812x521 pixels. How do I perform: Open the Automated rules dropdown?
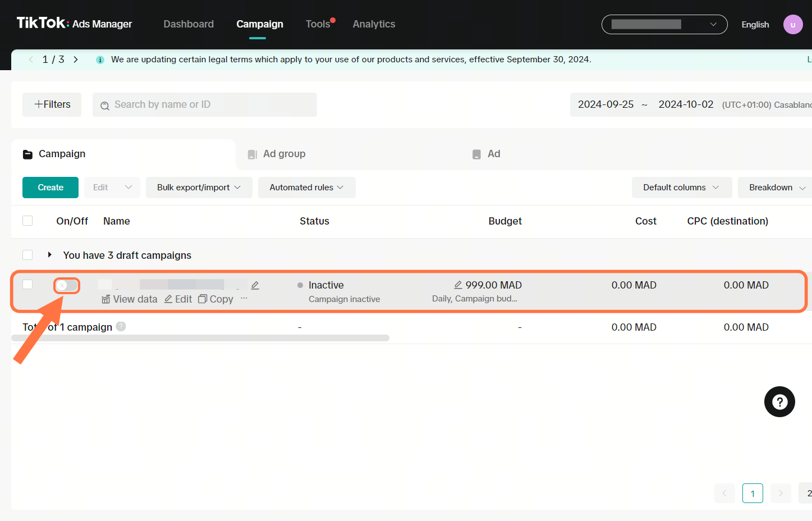pyautogui.click(x=306, y=188)
